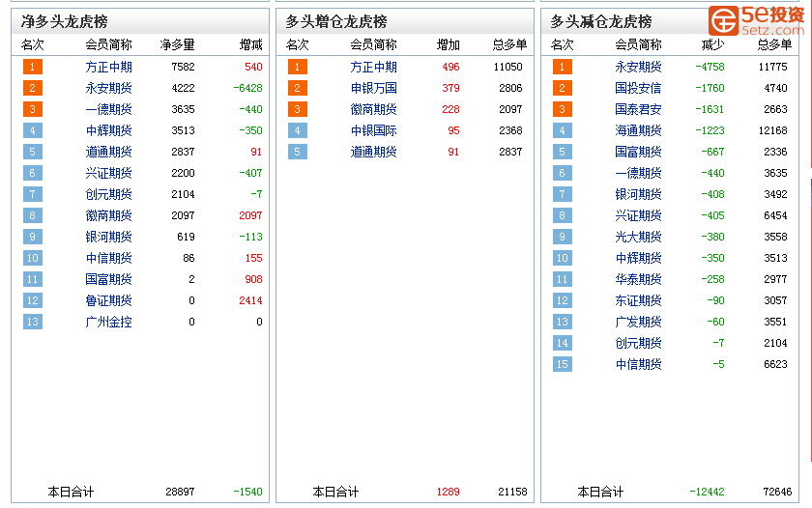Open 永安期货 link in 净多头龙虎榜

pyautogui.click(x=108, y=88)
